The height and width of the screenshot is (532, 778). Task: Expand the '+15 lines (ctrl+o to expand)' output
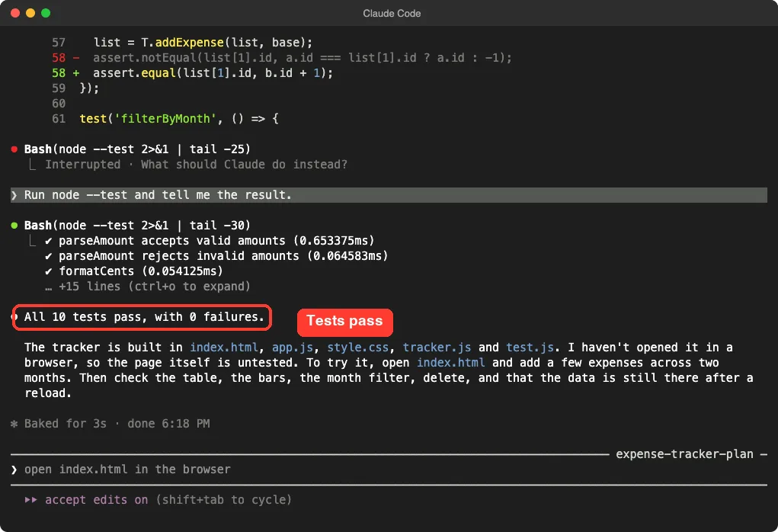point(147,287)
